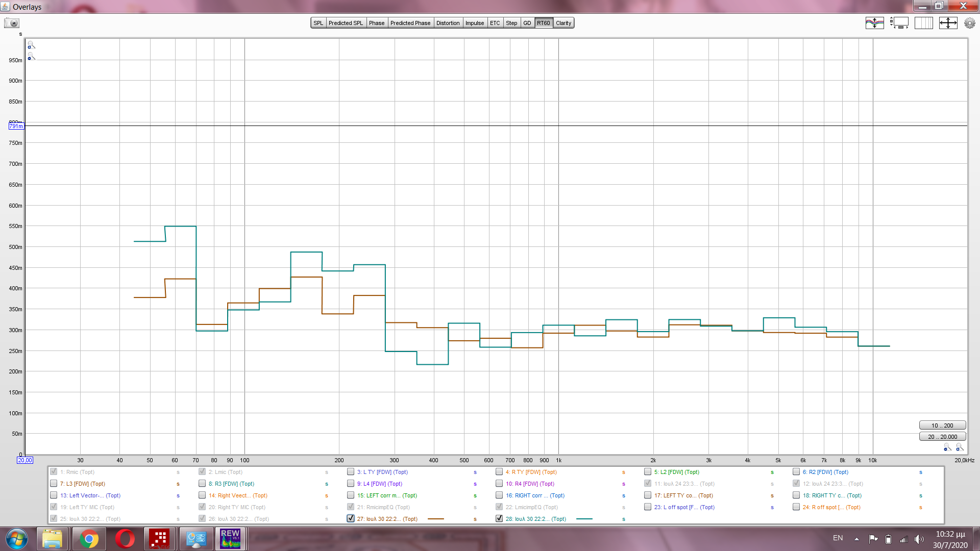Image resolution: width=980 pixels, height=551 pixels.
Task: Toggle the frequency axis log/linear icon
Action: tap(923, 23)
